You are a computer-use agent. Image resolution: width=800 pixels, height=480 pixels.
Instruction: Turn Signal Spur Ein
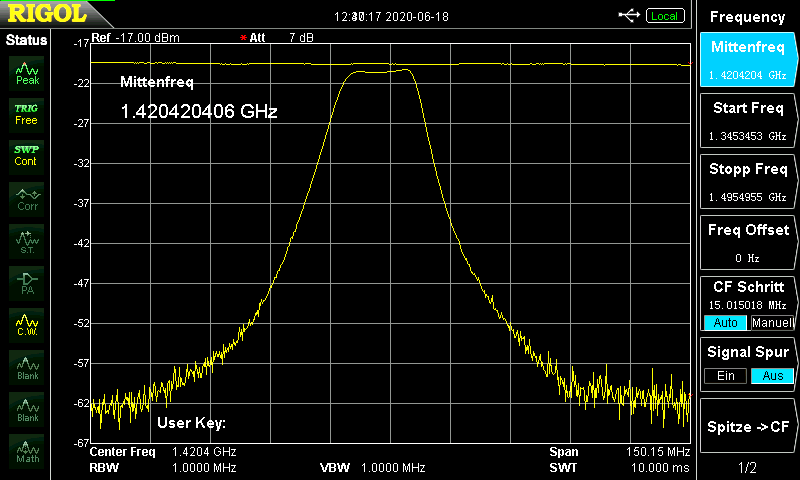725,376
